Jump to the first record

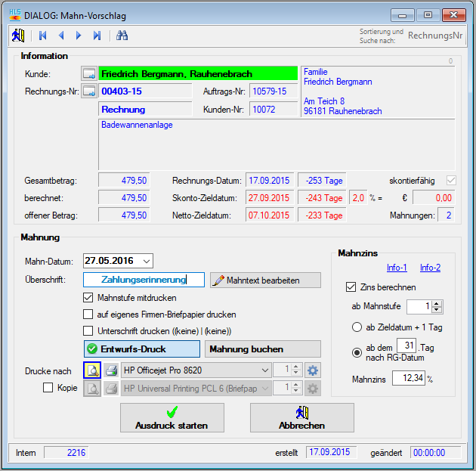coord(43,36)
